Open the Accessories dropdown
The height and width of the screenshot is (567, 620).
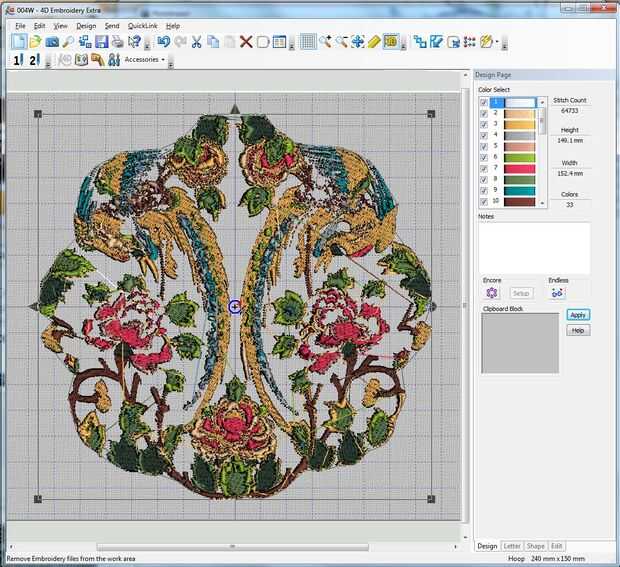point(144,60)
